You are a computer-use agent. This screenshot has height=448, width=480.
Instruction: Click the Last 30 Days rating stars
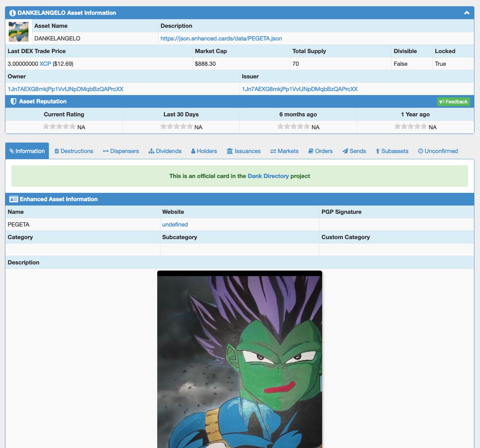tap(176, 127)
